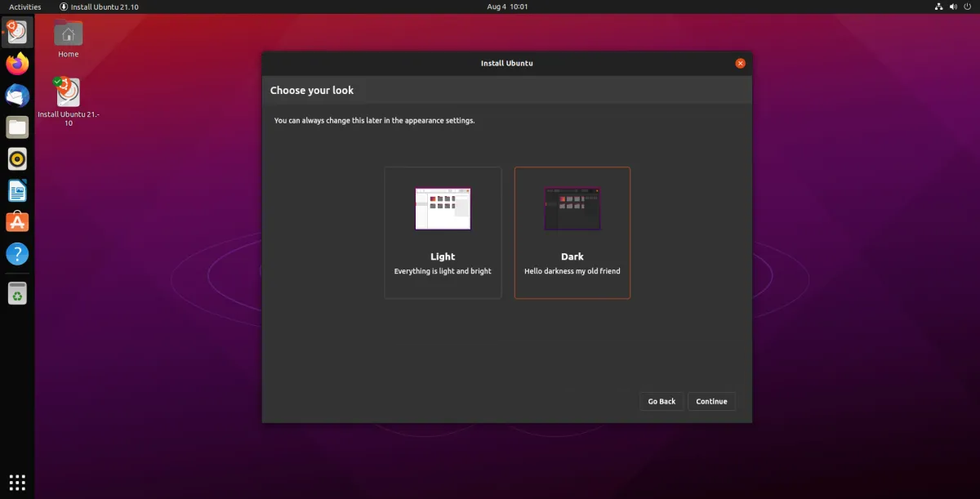
Task: Open the Aug 4 10:01 clock calendar
Action: 507,7
